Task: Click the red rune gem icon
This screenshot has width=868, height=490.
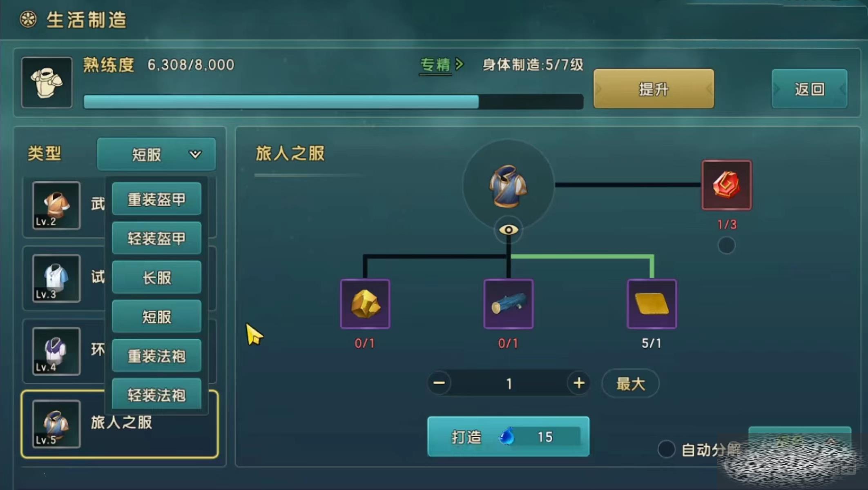Action: point(727,185)
